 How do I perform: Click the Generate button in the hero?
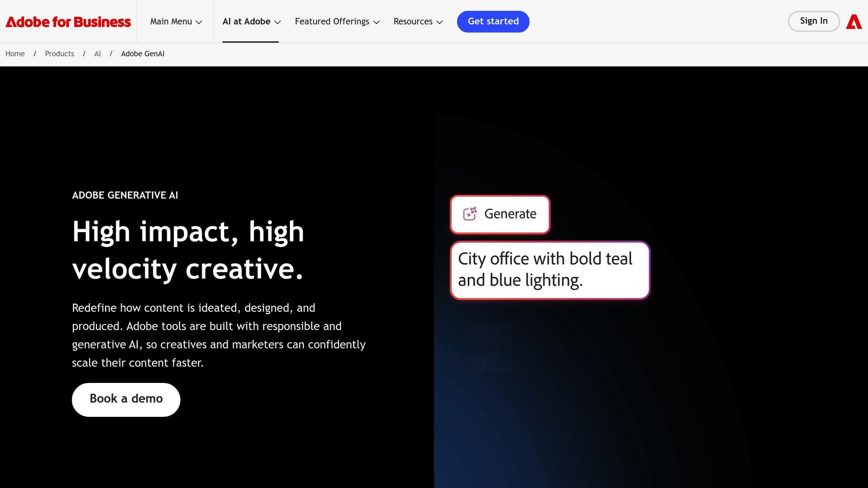(x=500, y=214)
